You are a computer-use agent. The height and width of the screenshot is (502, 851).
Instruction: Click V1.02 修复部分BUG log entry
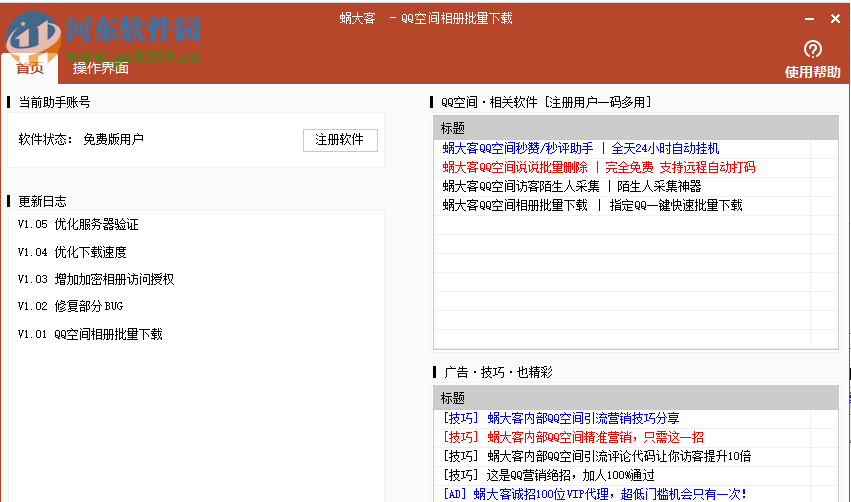(71, 307)
